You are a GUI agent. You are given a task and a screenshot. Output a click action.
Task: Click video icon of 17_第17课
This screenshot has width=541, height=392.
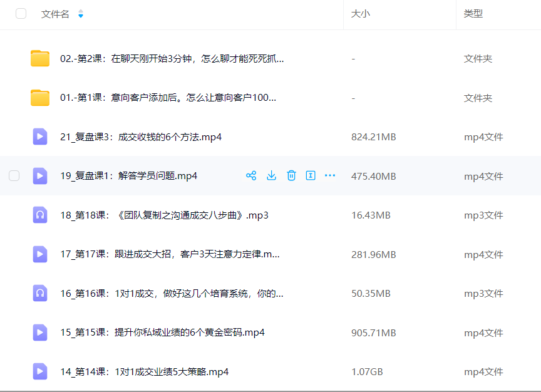click(x=40, y=254)
